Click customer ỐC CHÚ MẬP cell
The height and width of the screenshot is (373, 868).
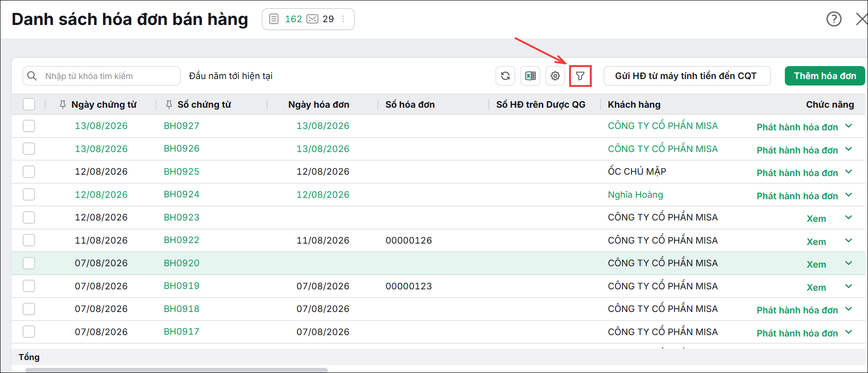[637, 171]
